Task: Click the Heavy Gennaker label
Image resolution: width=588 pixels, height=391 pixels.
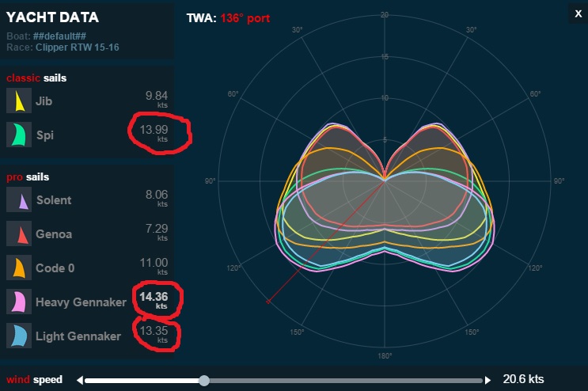Action: (x=81, y=302)
